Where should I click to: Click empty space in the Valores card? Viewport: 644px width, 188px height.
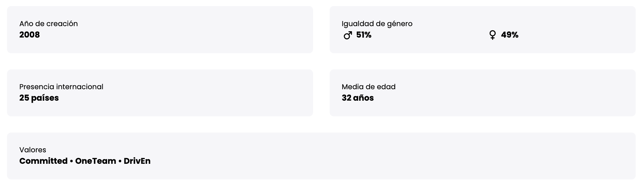click(x=383, y=156)
